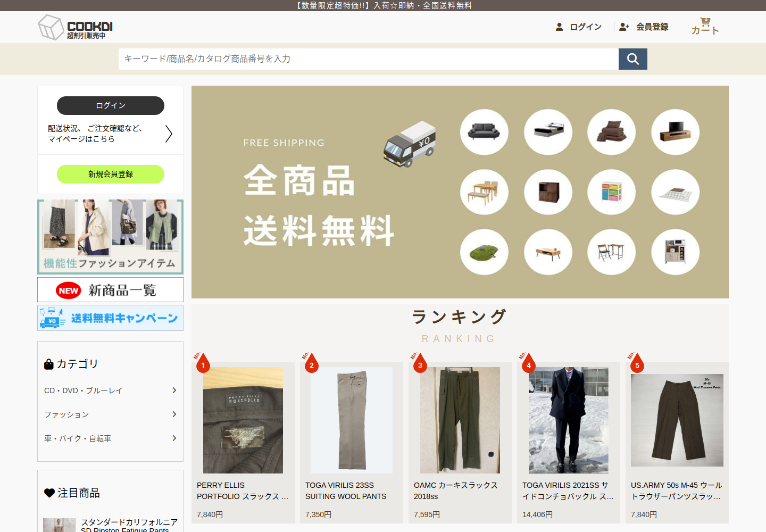This screenshot has width=766, height=532.
Task: Click the OAMC カーキスラックス 2018ss title
Action: pyautogui.click(x=456, y=491)
